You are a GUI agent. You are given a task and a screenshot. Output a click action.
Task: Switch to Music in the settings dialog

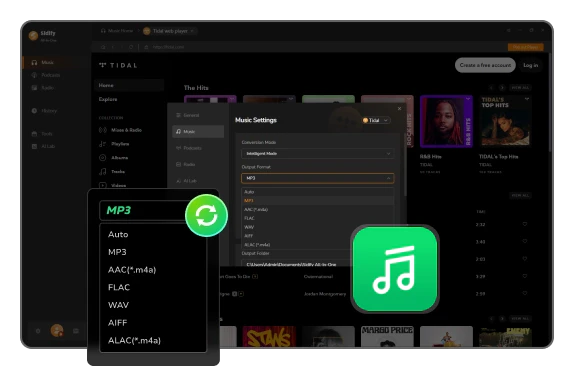198,131
